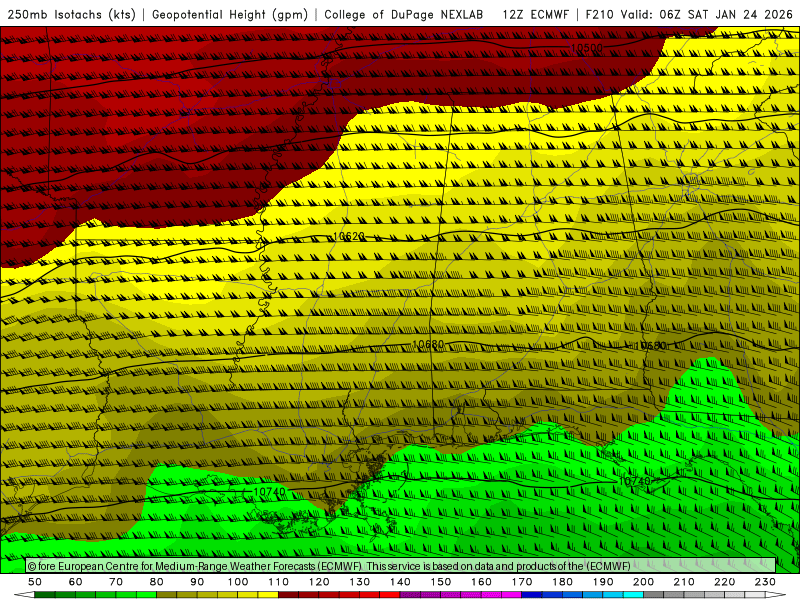Click the dark blue swatch right of 170
Viewport: 800px width, 600px height.
(532, 595)
